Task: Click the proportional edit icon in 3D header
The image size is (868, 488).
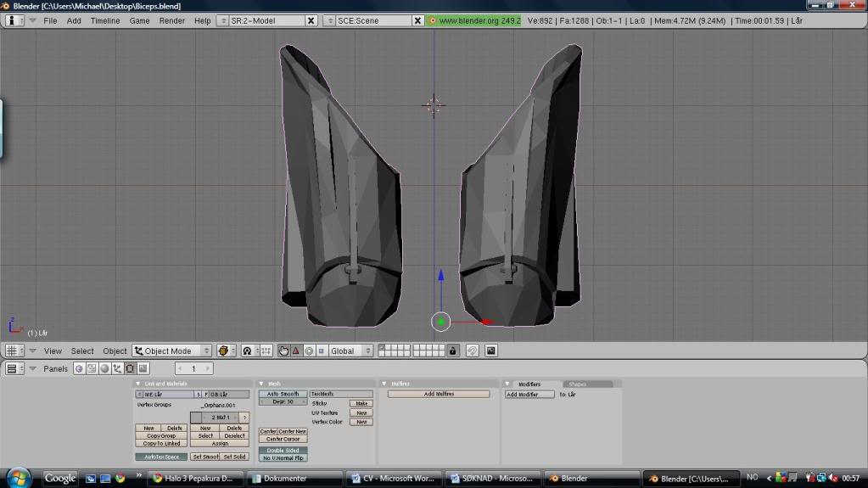Action: pyautogui.click(x=473, y=351)
